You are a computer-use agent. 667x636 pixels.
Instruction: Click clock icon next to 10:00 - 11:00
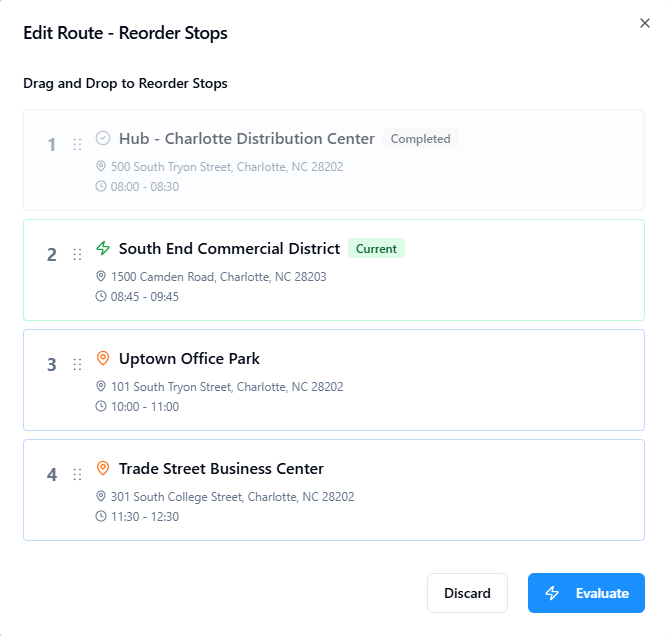click(101, 406)
